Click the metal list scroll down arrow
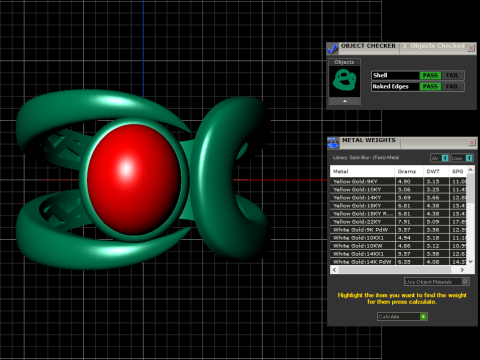 [x=470, y=262]
